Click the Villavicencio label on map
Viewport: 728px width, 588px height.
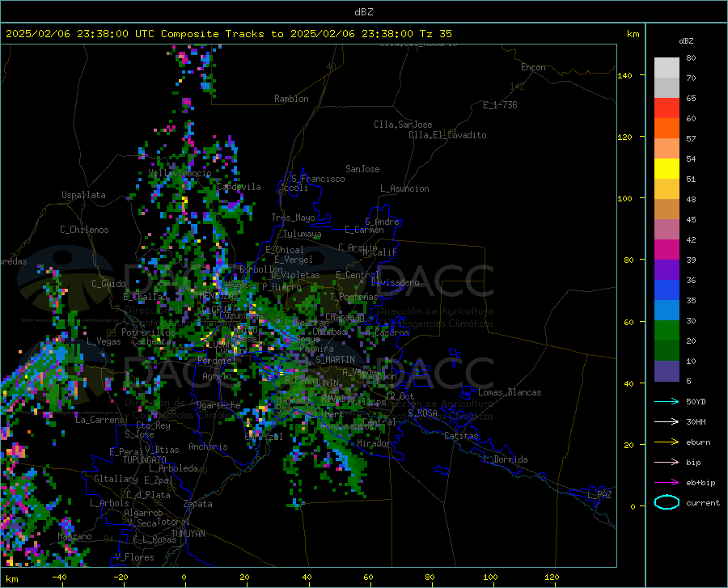point(180,173)
